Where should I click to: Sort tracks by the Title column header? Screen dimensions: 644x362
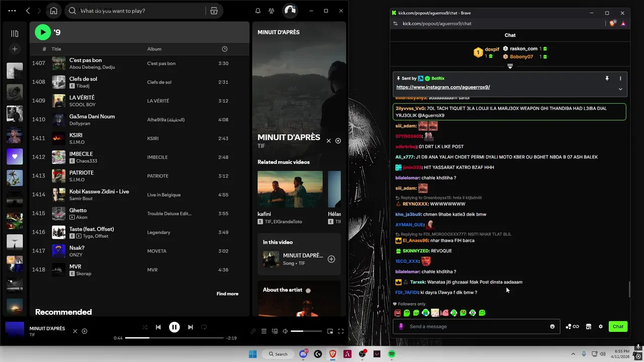click(x=56, y=49)
